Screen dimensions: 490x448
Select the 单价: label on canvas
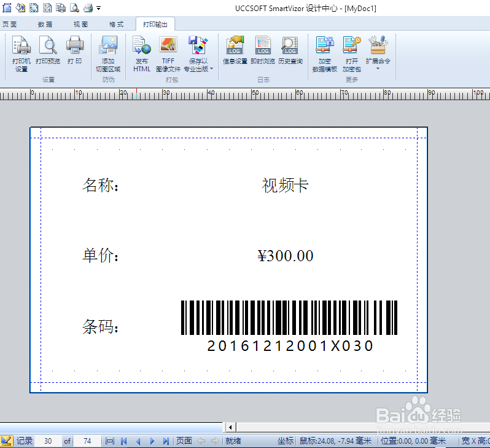click(100, 255)
